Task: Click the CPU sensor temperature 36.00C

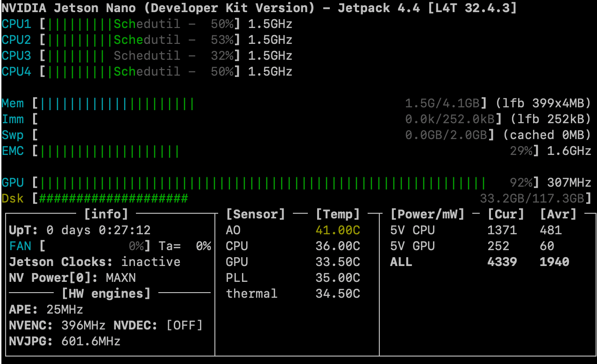Action: click(x=338, y=246)
